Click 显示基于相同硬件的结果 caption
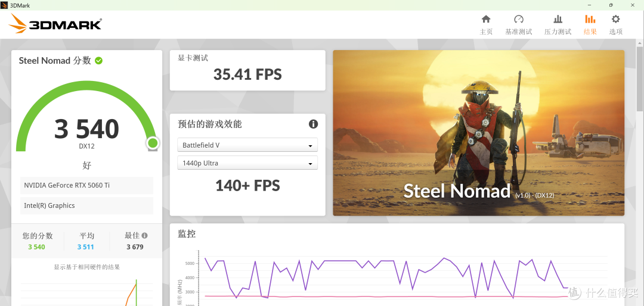 coord(86,267)
